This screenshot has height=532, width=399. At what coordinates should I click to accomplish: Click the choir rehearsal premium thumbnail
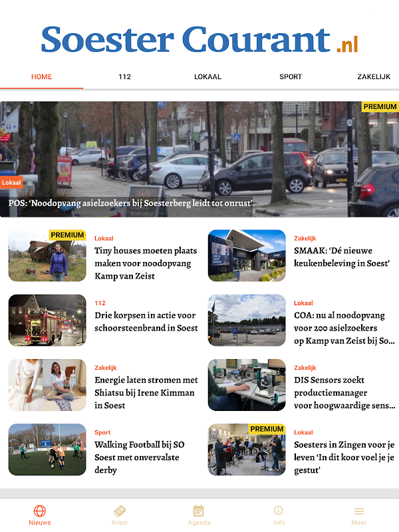pos(247,450)
